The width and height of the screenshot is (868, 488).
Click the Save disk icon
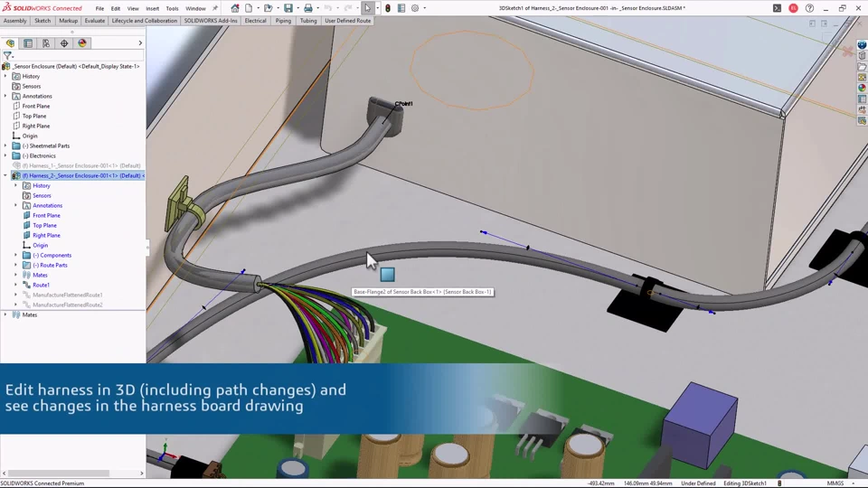coord(288,8)
